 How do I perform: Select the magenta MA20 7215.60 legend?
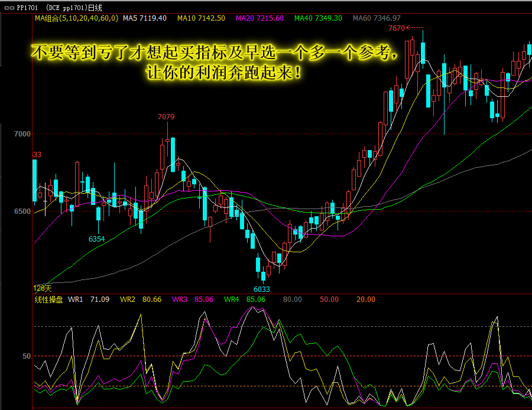pos(259,18)
